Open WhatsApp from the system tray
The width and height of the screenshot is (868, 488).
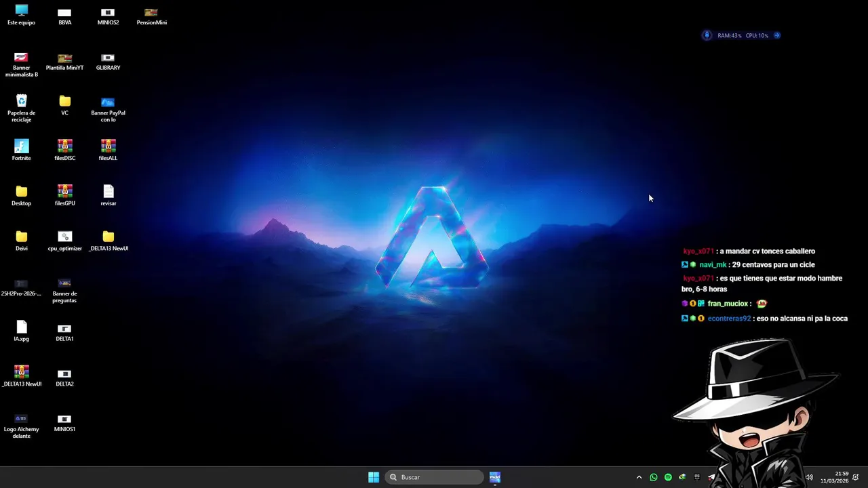[x=654, y=477]
